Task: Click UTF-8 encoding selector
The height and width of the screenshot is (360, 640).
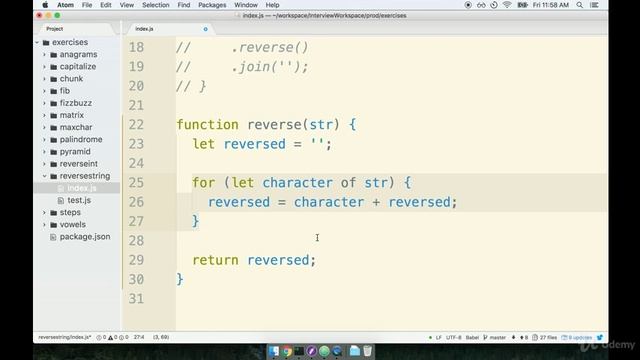Action: point(453,338)
